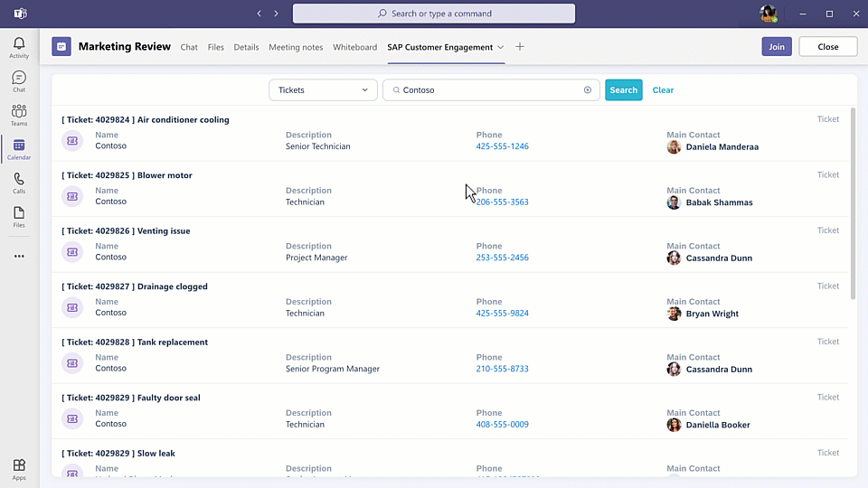868x488 pixels.
Task: Open the Calls icon in the sidebar
Action: [x=19, y=183]
